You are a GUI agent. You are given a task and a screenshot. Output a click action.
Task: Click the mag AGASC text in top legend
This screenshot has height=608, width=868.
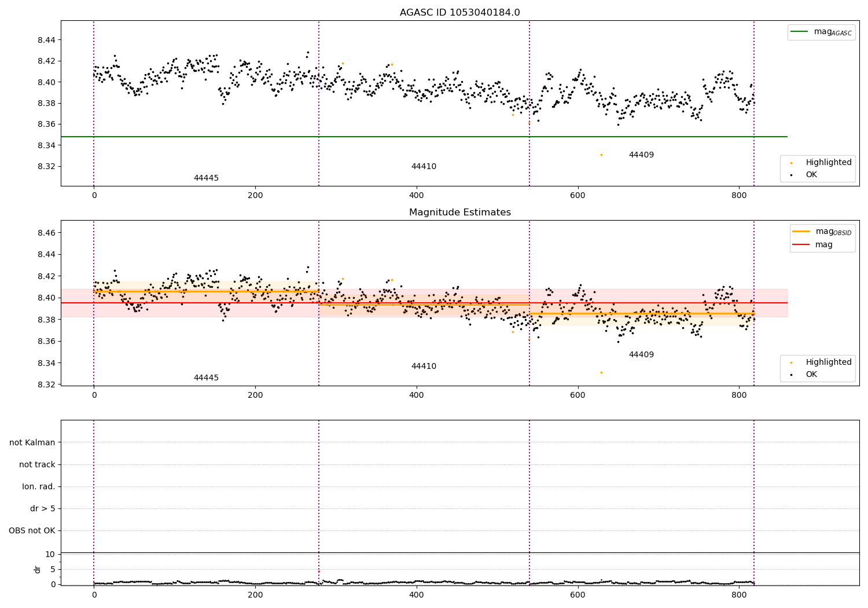(833, 32)
